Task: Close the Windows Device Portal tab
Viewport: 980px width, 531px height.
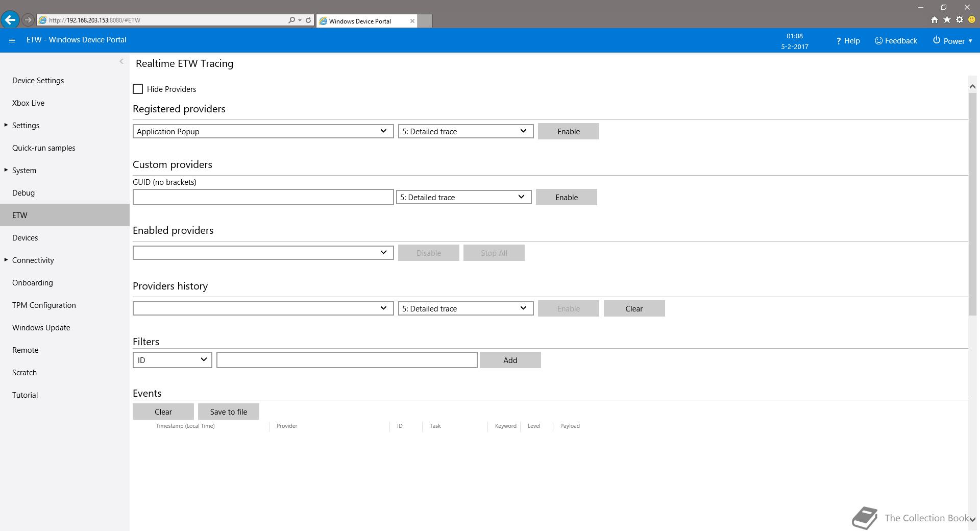Action: [412, 21]
